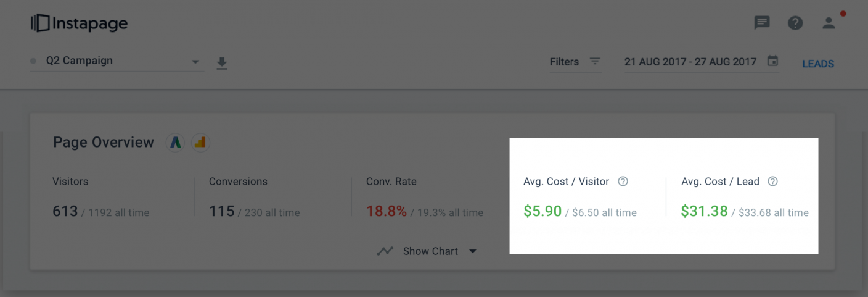Click the $5.90 average cost per visitor value
The height and width of the screenshot is (297, 868).
pos(542,211)
